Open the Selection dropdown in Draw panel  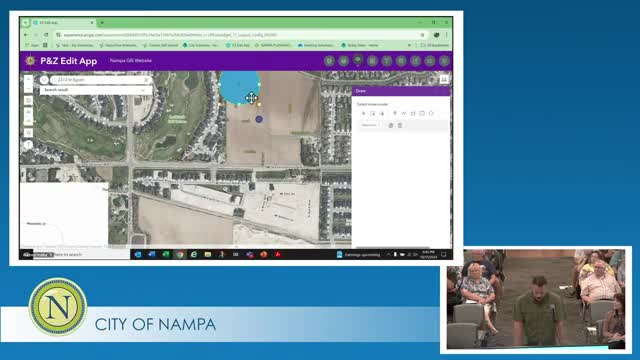pyautogui.click(x=370, y=125)
